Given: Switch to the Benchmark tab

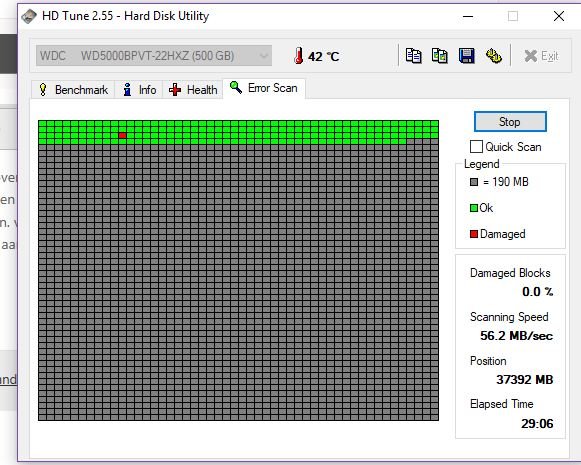Looking at the screenshot, I should 73,90.
